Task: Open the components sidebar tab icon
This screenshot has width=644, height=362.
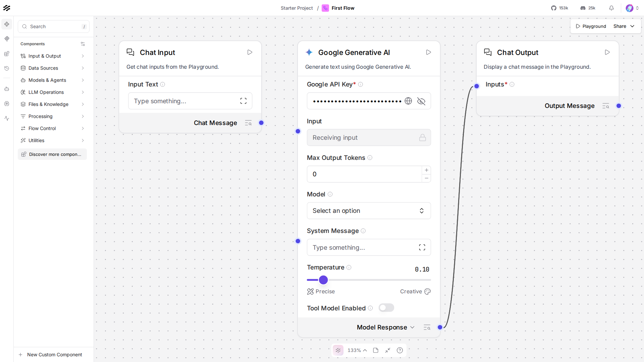Action: (x=7, y=24)
